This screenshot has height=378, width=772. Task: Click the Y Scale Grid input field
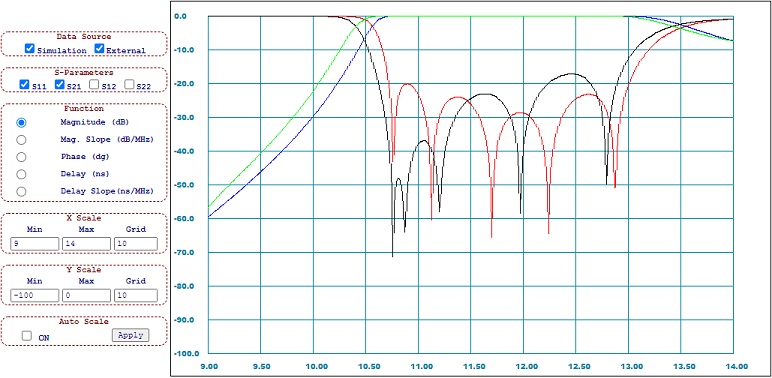tap(136, 295)
